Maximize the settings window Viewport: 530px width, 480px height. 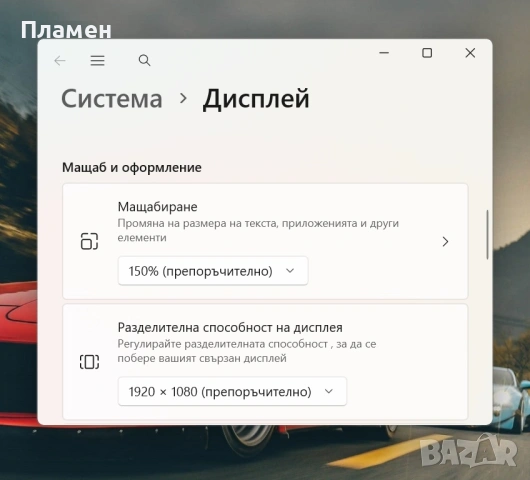point(427,53)
